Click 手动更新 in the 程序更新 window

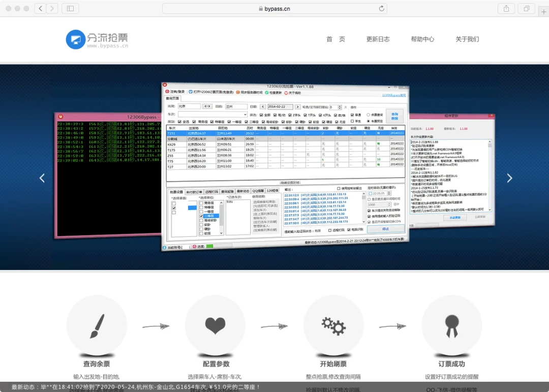coord(455,218)
